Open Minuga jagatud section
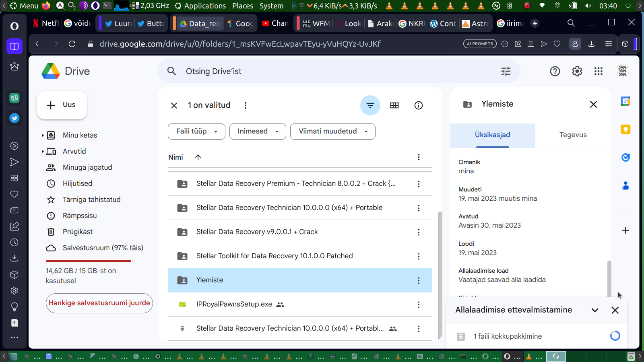644x362 pixels. click(x=87, y=168)
